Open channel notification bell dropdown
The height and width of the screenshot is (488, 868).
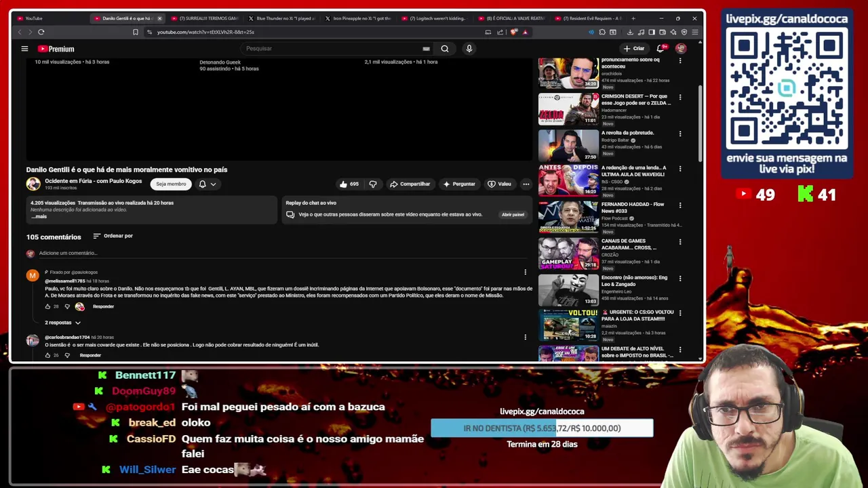coord(208,184)
